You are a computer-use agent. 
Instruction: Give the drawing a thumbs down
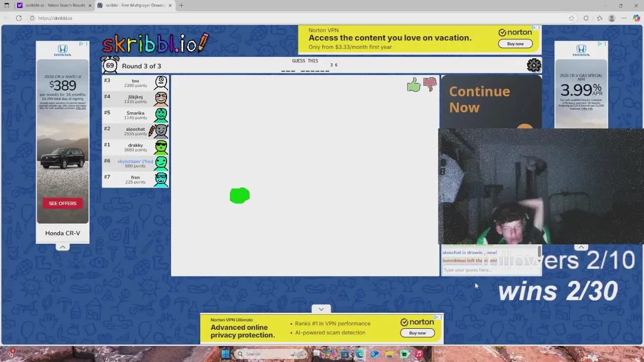(x=430, y=84)
